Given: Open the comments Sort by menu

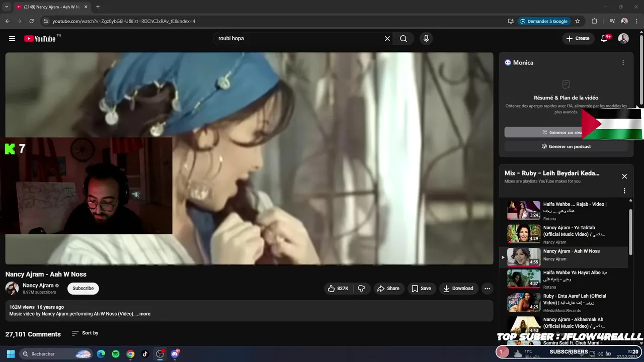Looking at the screenshot, I should pyautogui.click(x=85, y=333).
